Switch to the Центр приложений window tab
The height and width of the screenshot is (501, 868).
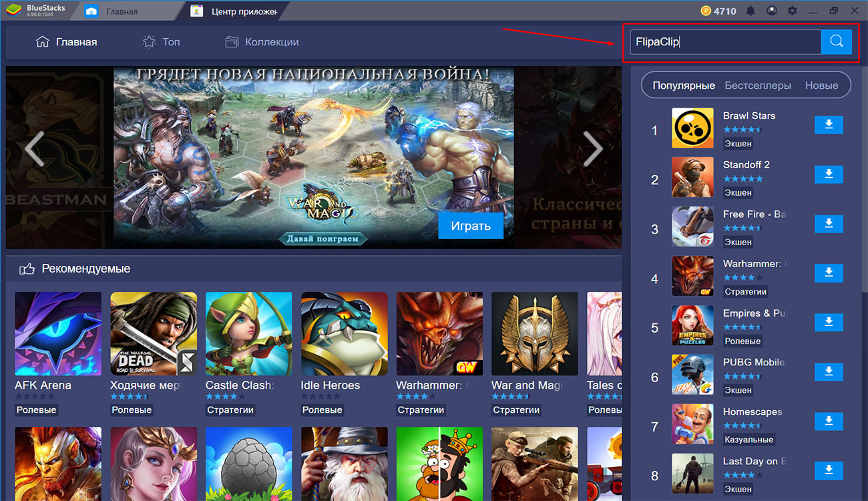(234, 11)
